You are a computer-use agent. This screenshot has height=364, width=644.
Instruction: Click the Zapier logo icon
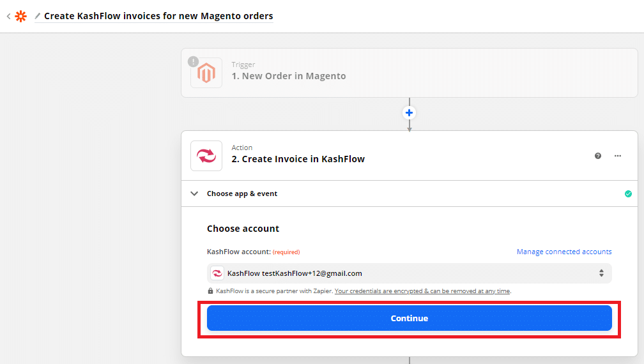click(x=21, y=16)
